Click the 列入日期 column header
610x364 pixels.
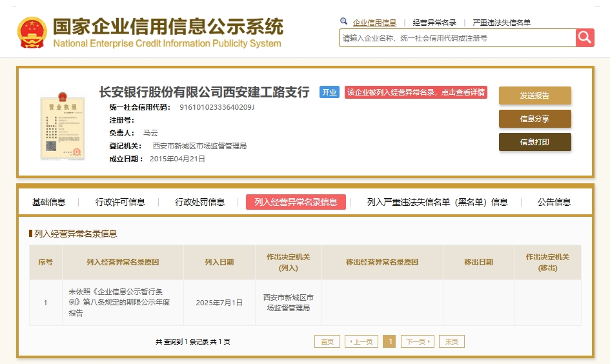(219, 262)
